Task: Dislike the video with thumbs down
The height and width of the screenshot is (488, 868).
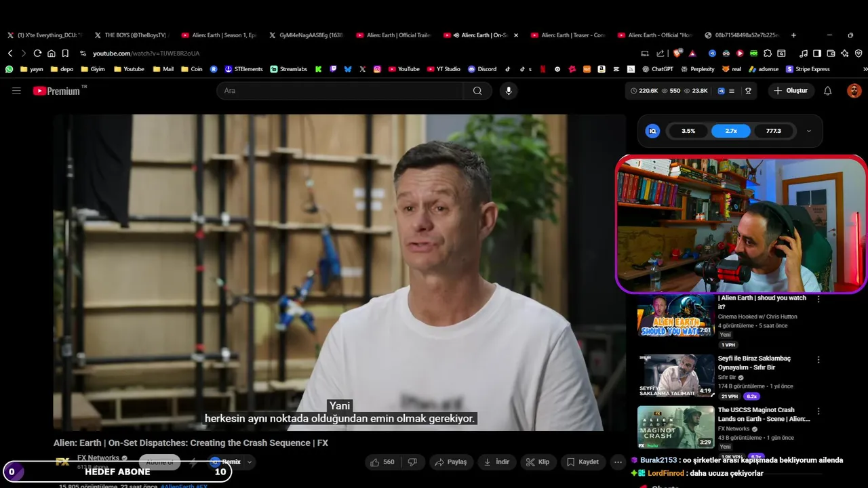Action: point(412,462)
